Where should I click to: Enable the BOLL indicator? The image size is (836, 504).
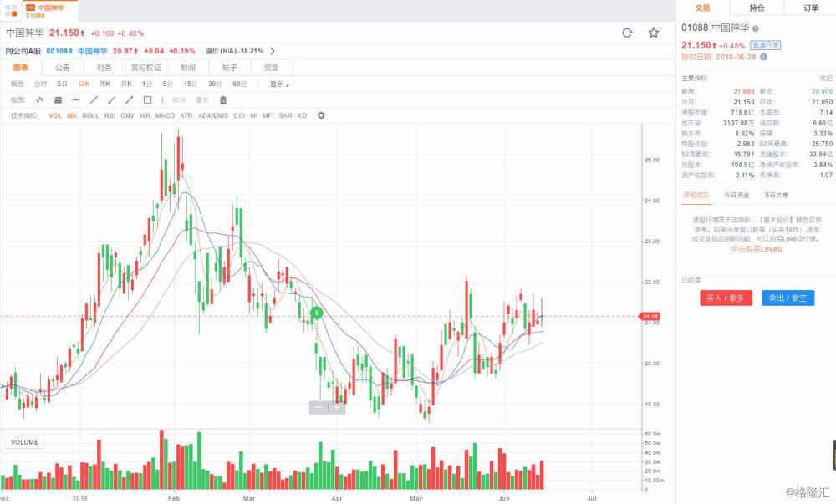90,115
